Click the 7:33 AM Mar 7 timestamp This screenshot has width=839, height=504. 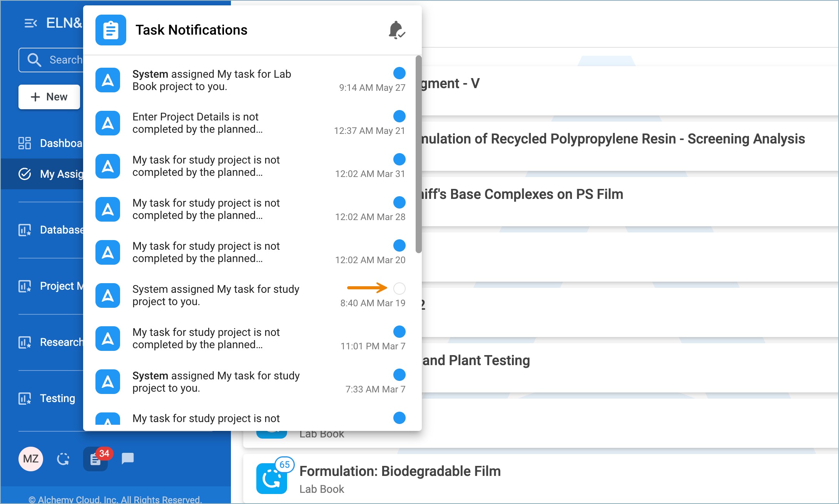(375, 389)
